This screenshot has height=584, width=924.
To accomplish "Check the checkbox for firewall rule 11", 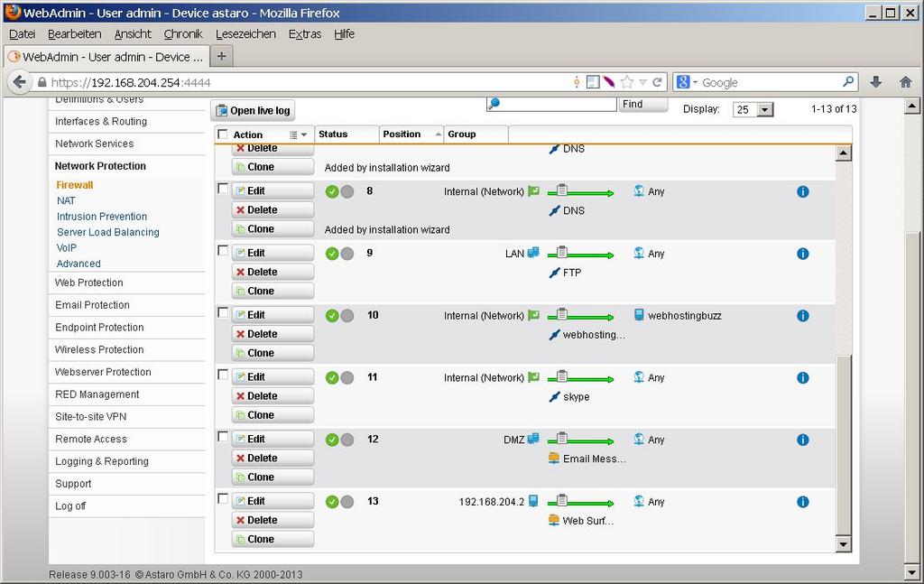I will pos(223,375).
